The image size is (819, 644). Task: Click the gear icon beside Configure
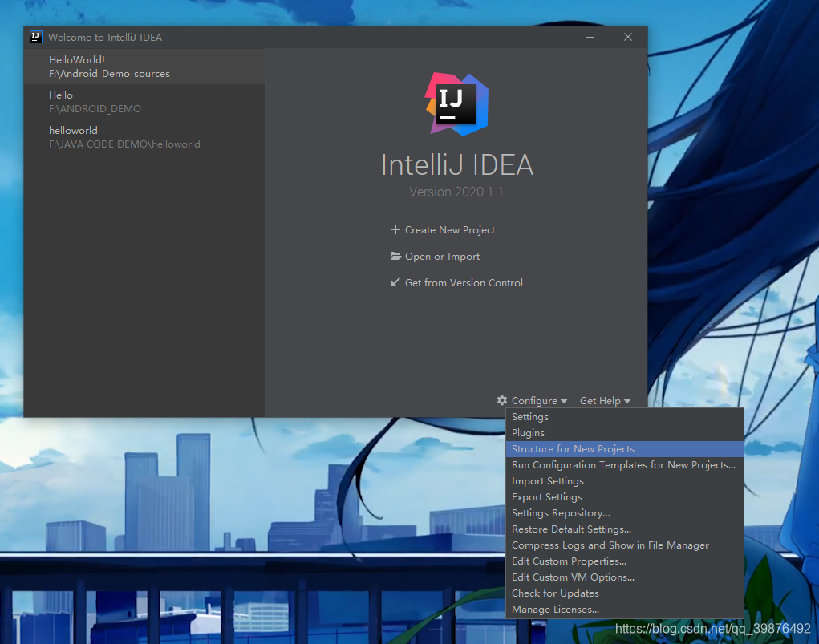click(502, 400)
